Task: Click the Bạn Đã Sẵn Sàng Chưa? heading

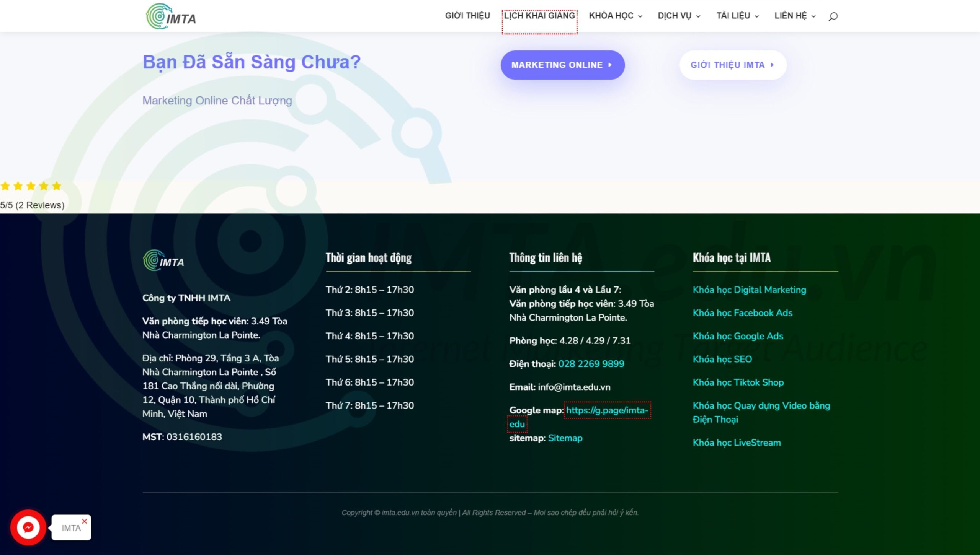Action: click(252, 62)
